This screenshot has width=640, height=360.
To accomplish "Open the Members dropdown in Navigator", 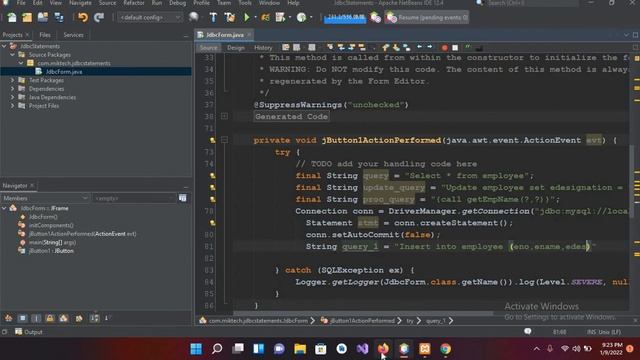I will 45,198.
